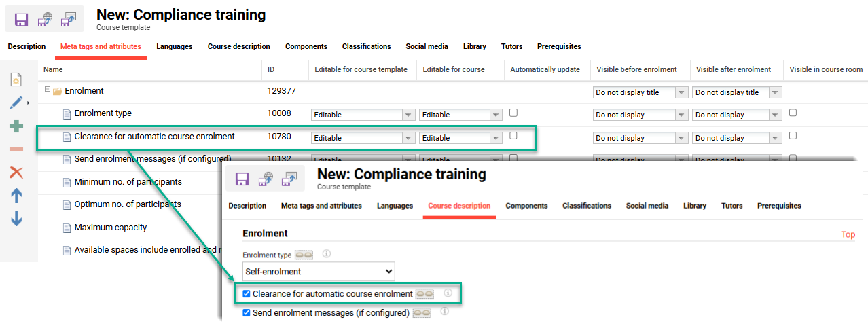This screenshot has height=326, width=868.
Task: Open Editable for course template dropdown on Clearance row
Action: [363, 138]
